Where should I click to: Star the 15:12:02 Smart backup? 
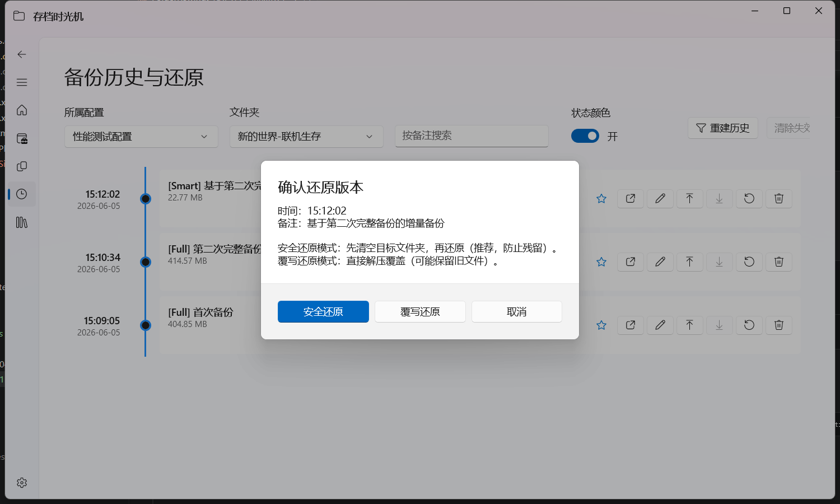point(601,199)
